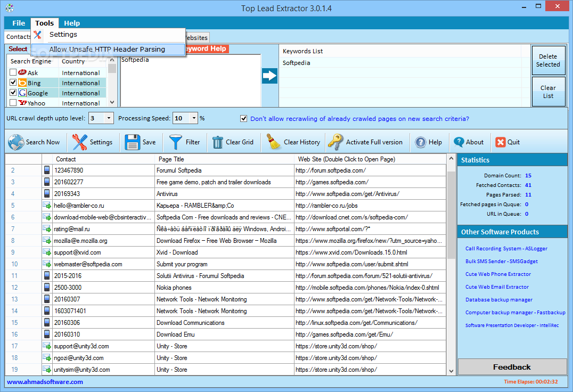Open Cute Web Phone Extractor link
This screenshot has height=392, width=573.
click(498, 274)
